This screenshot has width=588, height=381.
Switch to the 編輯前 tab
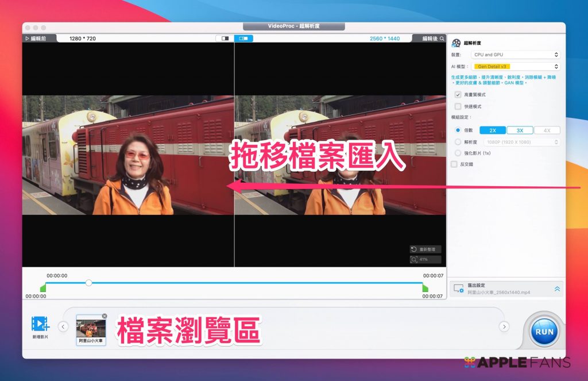[39, 39]
